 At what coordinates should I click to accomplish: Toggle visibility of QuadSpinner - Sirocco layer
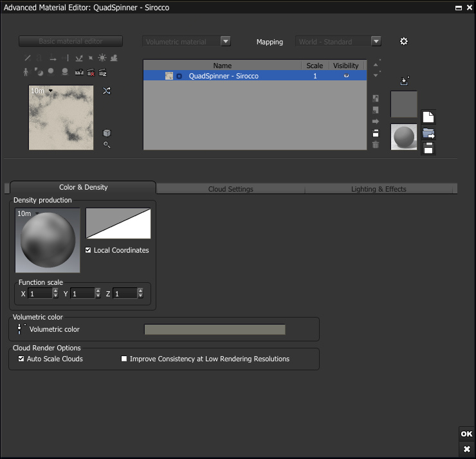click(346, 76)
